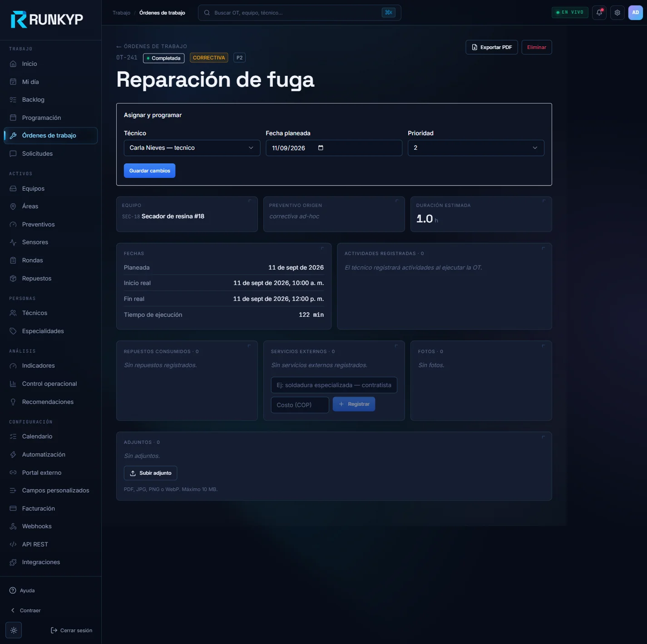Expand the Equipo card corner icon

coord(250,201)
